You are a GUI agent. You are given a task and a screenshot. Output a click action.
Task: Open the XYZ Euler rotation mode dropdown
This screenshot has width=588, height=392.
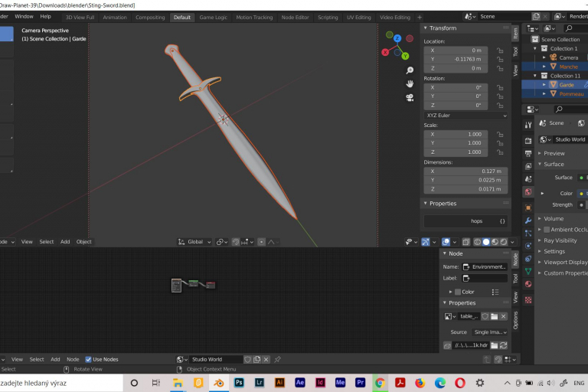[465, 116]
